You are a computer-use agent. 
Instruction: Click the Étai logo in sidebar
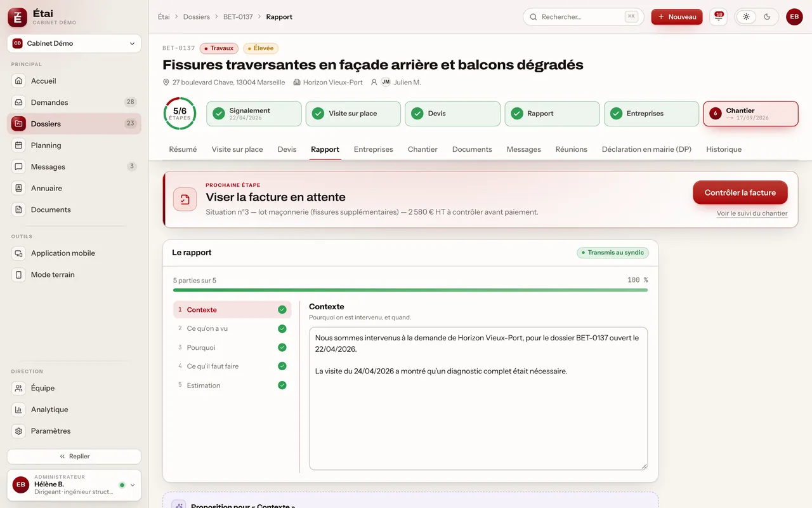point(18,18)
